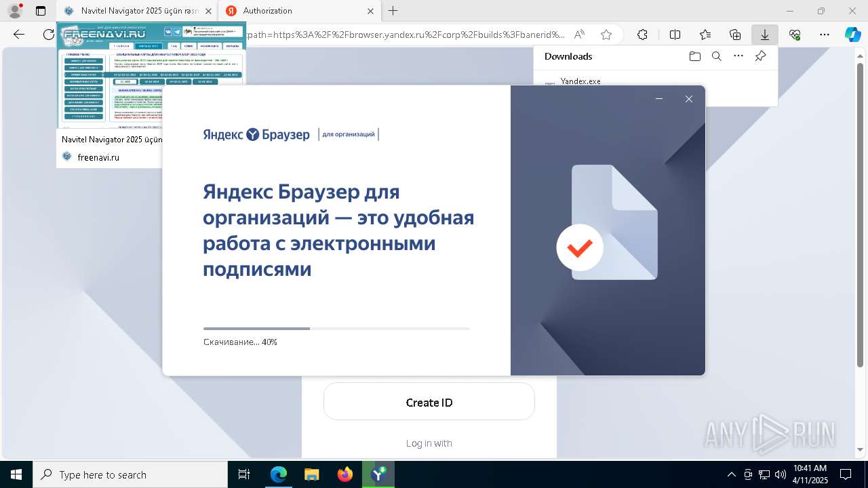
Task: Open the notifications center icon
Action: pos(846,474)
